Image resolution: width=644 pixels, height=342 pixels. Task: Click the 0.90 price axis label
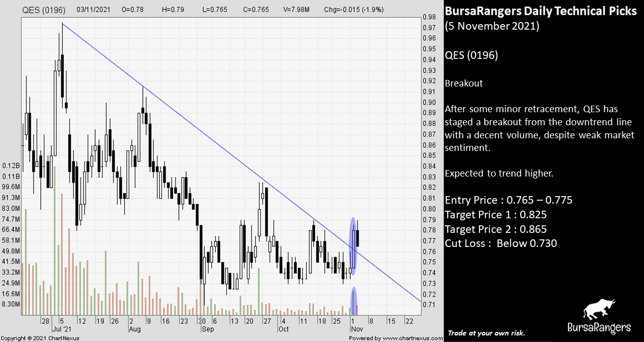click(429, 102)
